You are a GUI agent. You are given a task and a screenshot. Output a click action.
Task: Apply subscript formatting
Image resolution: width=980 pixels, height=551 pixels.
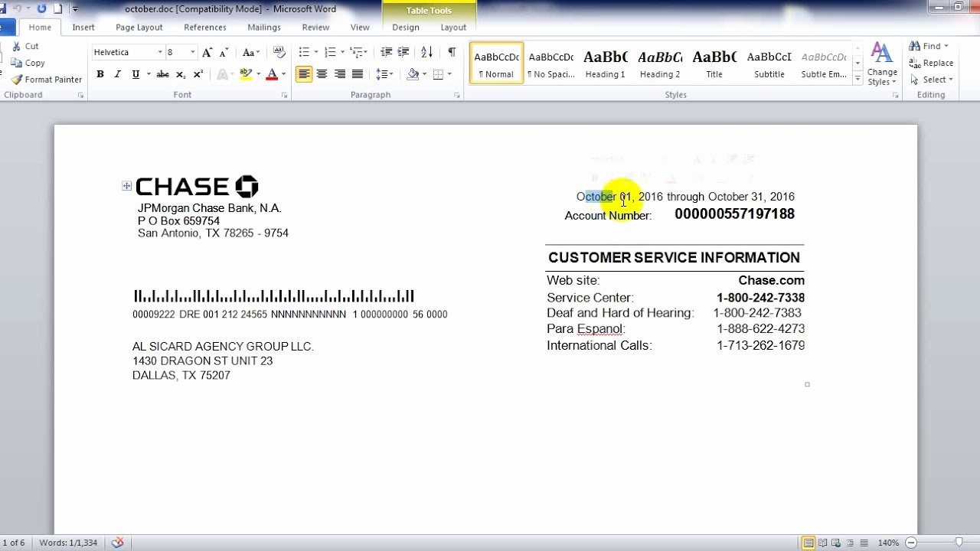tap(181, 74)
